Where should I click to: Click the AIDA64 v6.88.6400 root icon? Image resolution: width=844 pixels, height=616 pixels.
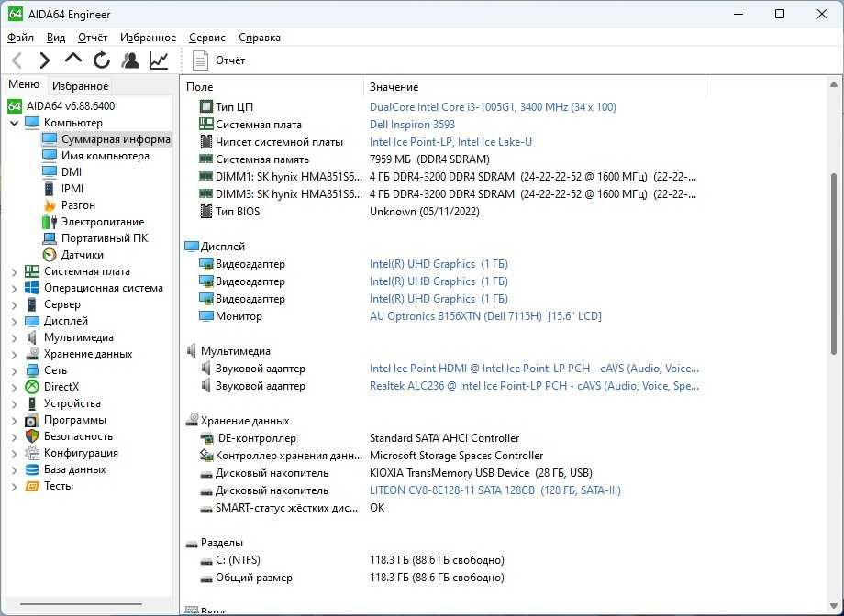(x=15, y=106)
